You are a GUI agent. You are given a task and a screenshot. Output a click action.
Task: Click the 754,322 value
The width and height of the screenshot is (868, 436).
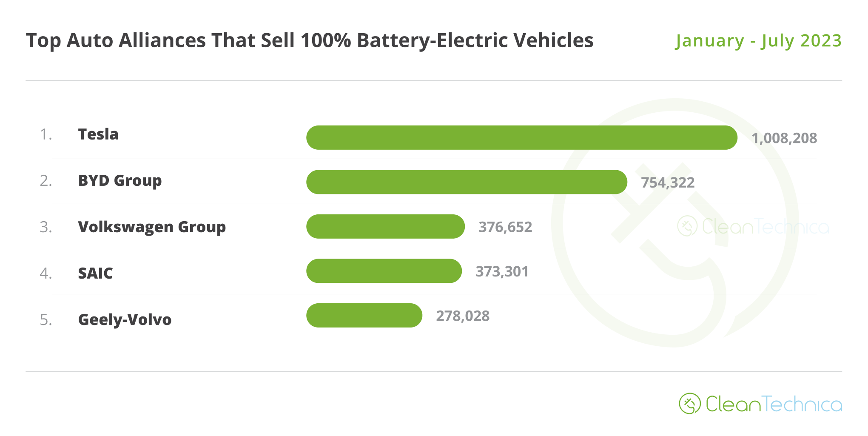tap(668, 183)
